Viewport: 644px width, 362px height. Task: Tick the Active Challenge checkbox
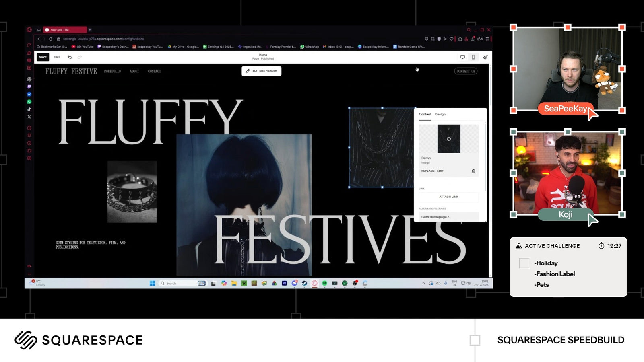click(524, 263)
